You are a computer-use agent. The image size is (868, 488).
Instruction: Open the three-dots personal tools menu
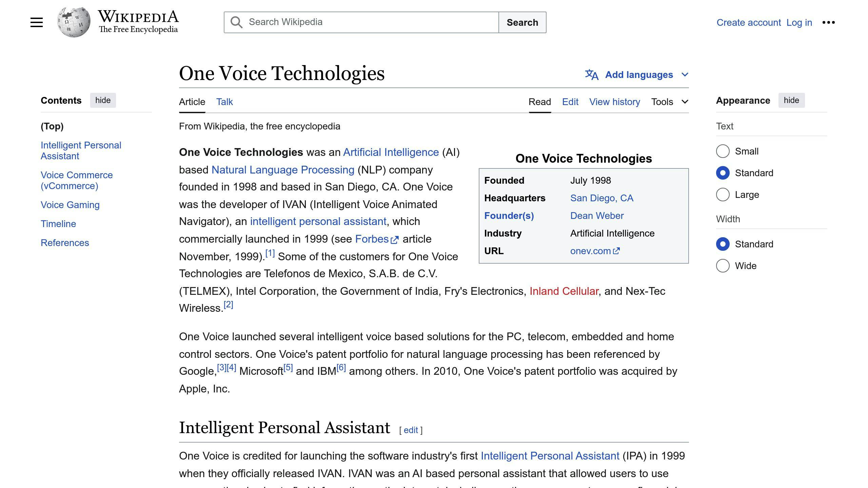pyautogui.click(x=828, y=22)
